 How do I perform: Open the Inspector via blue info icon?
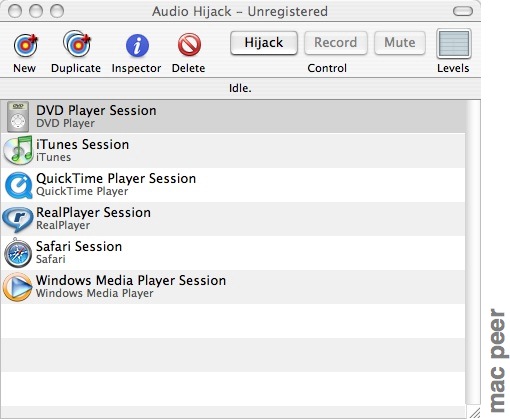(137, 45)
